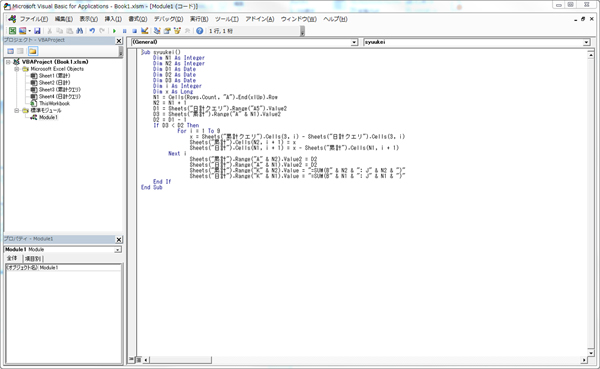Collapse the VBAProject (Book1.xlsm) tree node

(8, 62)
